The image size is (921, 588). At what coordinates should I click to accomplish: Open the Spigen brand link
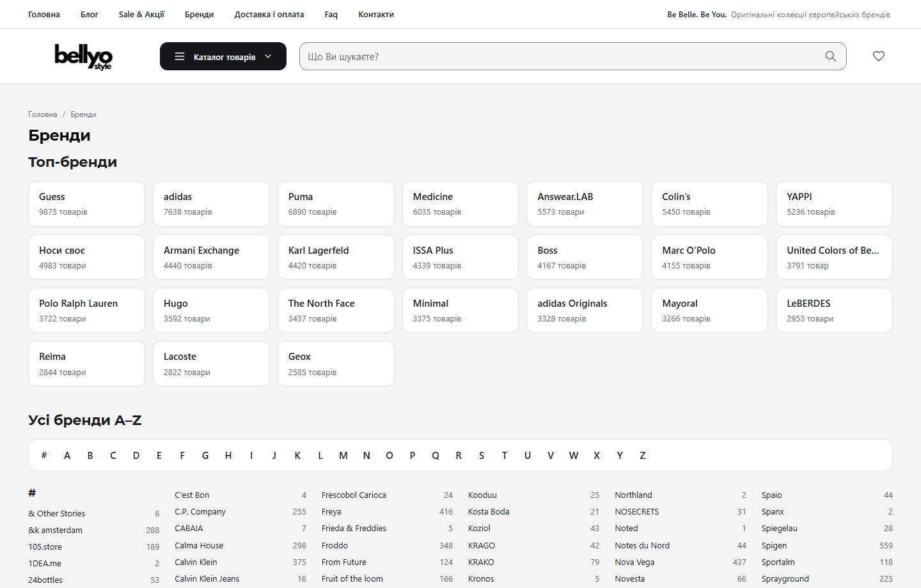point(774,545)
